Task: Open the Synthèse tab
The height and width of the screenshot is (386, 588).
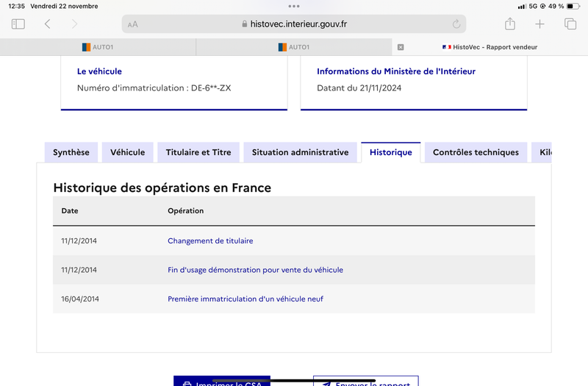Action: pos(71,152)
